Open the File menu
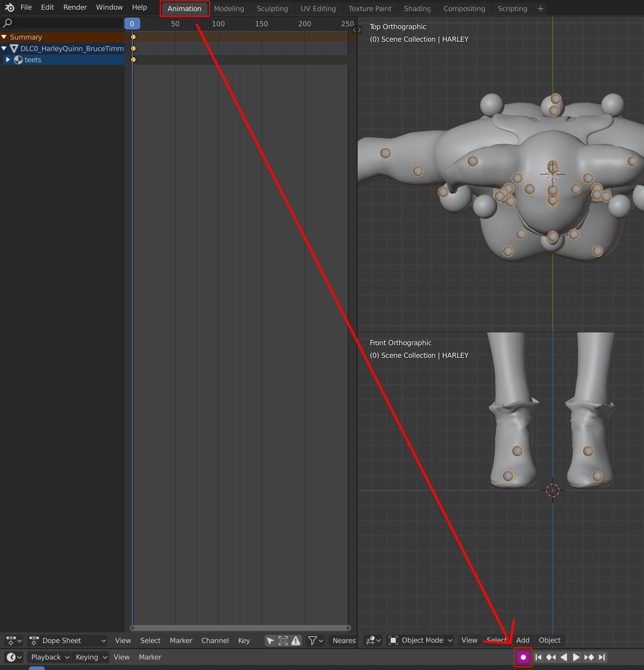The width and height of the screenshot is (644, 670). pyautogui.click(x=26, y=8)
